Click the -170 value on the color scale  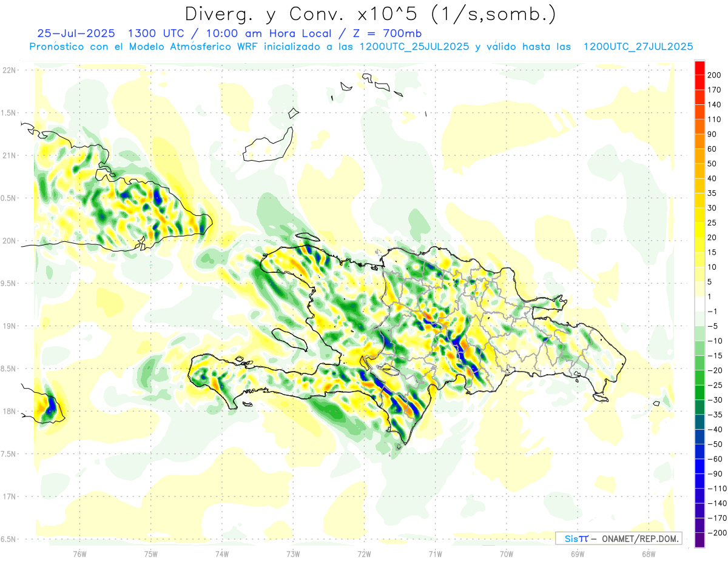point(718,518)
